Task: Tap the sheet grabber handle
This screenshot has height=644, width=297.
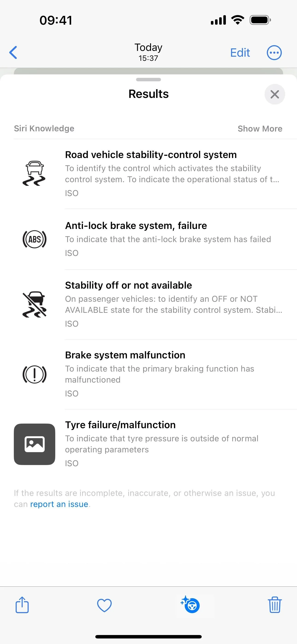Action: coord(148,79)
